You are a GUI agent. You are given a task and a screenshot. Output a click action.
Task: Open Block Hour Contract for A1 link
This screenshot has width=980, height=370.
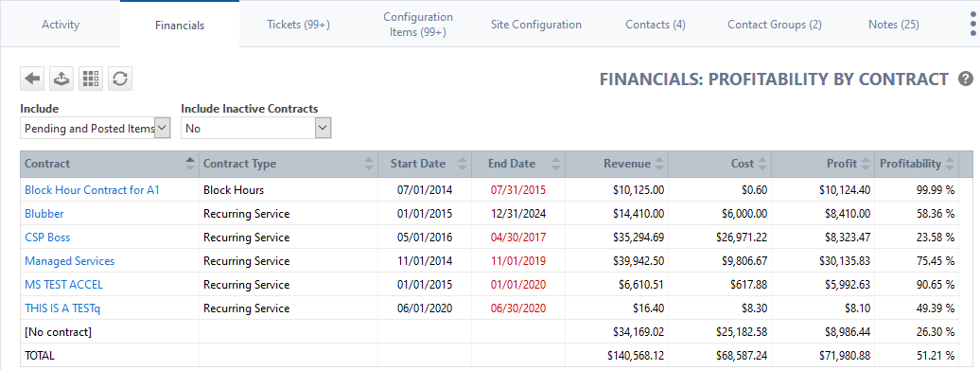[x=92, y=190]
